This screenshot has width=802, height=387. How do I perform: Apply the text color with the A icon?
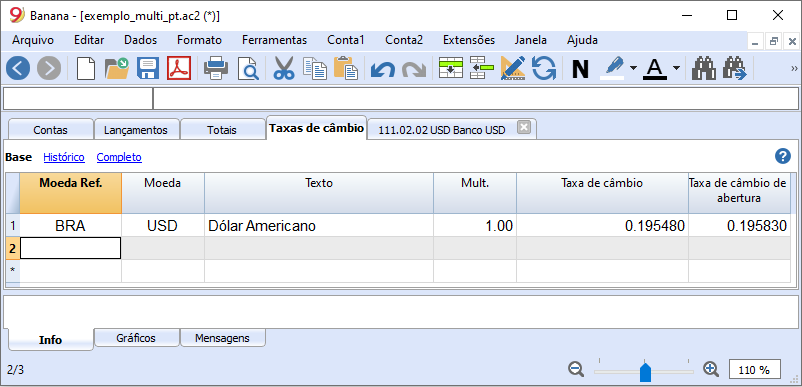point(655,68)
